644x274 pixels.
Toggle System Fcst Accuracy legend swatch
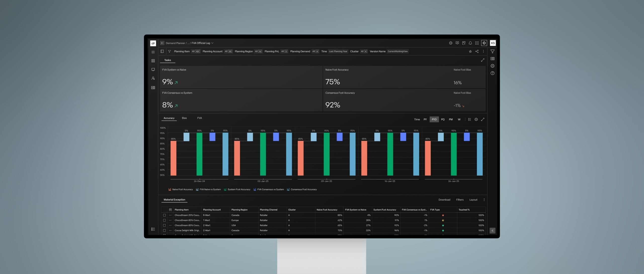click(225, 189)
